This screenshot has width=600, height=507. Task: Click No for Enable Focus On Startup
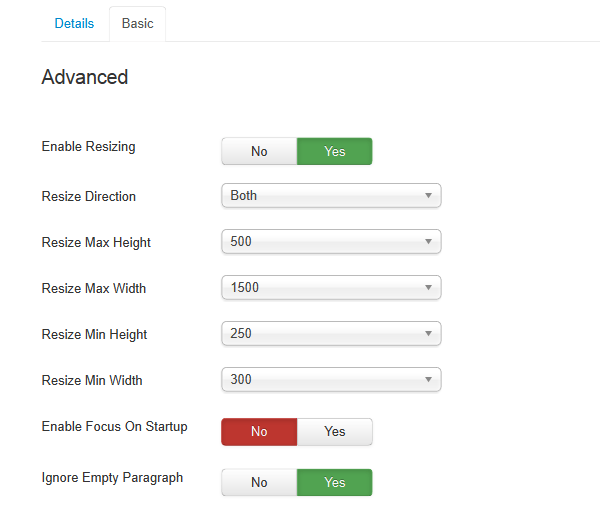(x=259, y=431)
